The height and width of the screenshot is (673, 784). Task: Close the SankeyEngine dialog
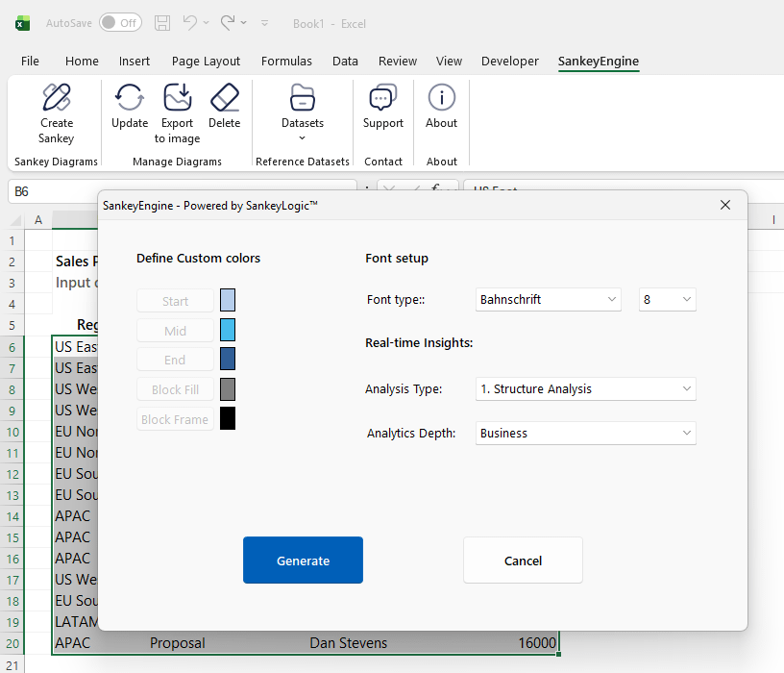pyautogui.click(x=725, y=205)
